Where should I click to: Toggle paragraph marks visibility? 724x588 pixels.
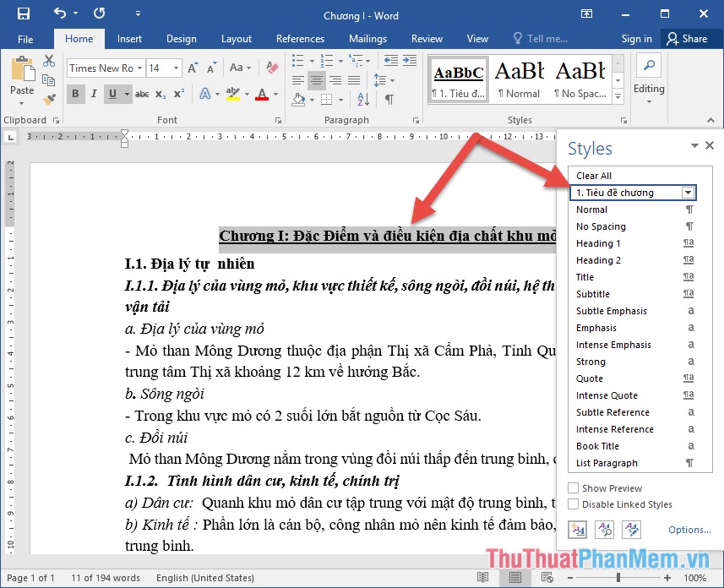tap(389, 100)
